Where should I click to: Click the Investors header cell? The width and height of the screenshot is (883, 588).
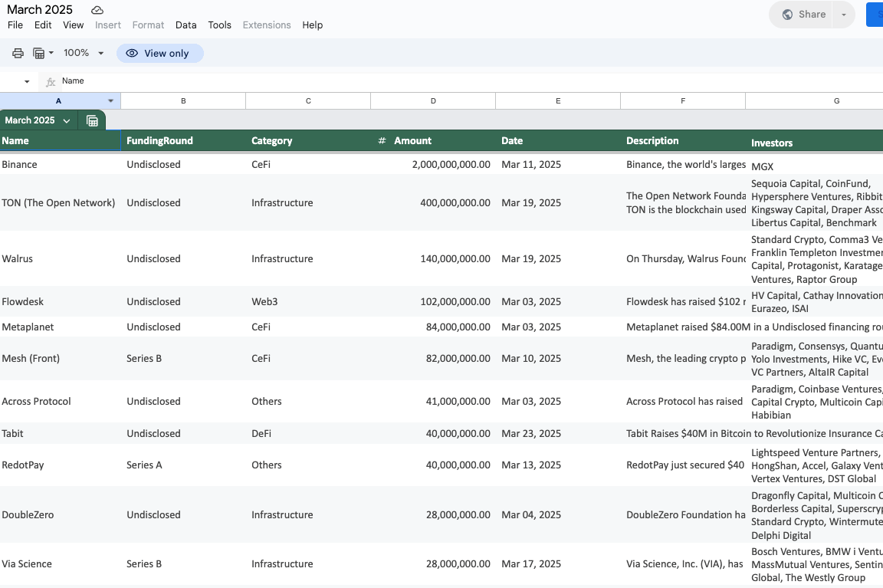[814, 142]
